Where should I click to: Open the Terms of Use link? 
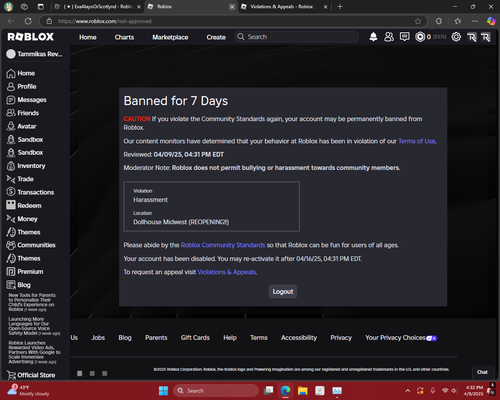point(417,141)
